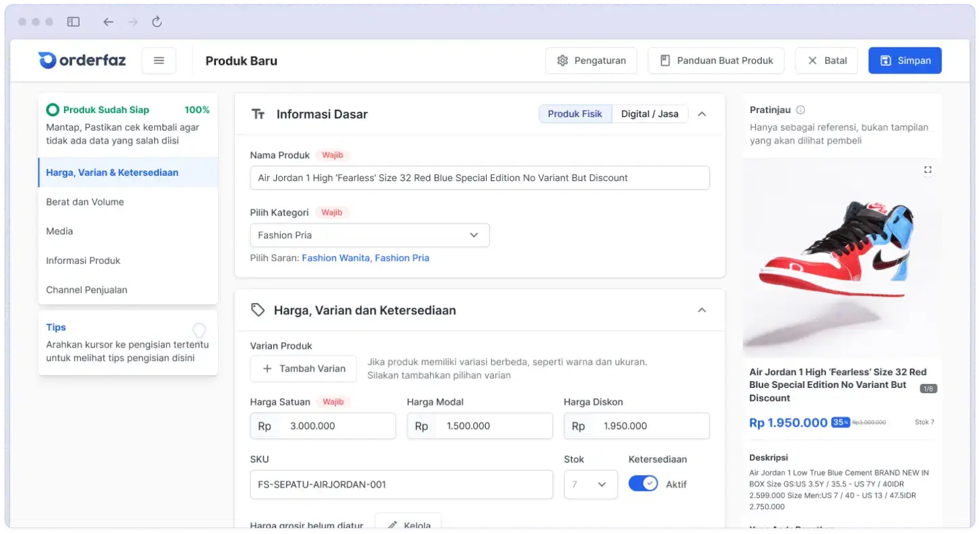Viewport: 980px width, 534px height.
Task: Turn off the Ketersediaan Aktif switch
Action: click(x=643, y=484)
